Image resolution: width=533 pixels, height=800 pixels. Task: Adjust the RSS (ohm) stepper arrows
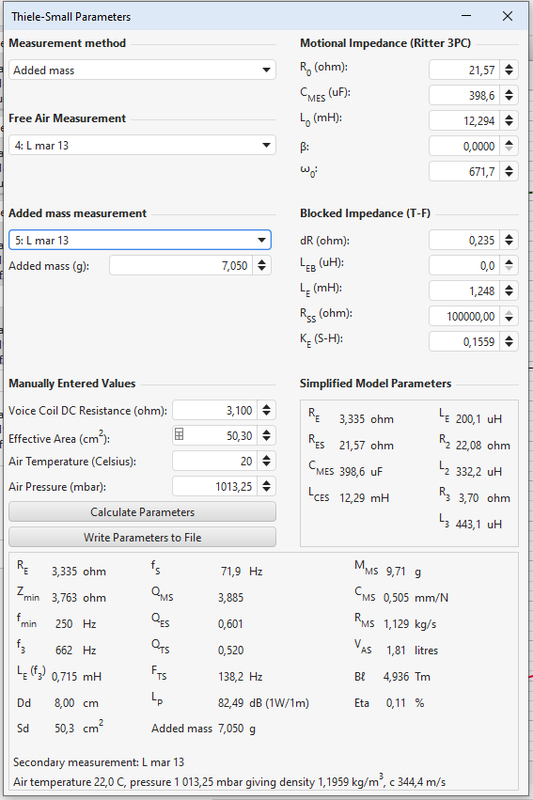click(x=509, y=316)
